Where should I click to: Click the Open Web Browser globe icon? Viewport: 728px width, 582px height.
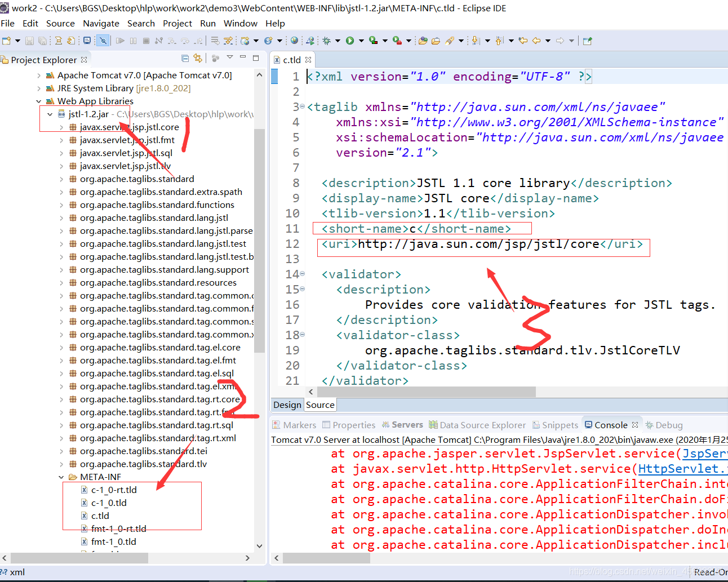click(x=294, y=41)
